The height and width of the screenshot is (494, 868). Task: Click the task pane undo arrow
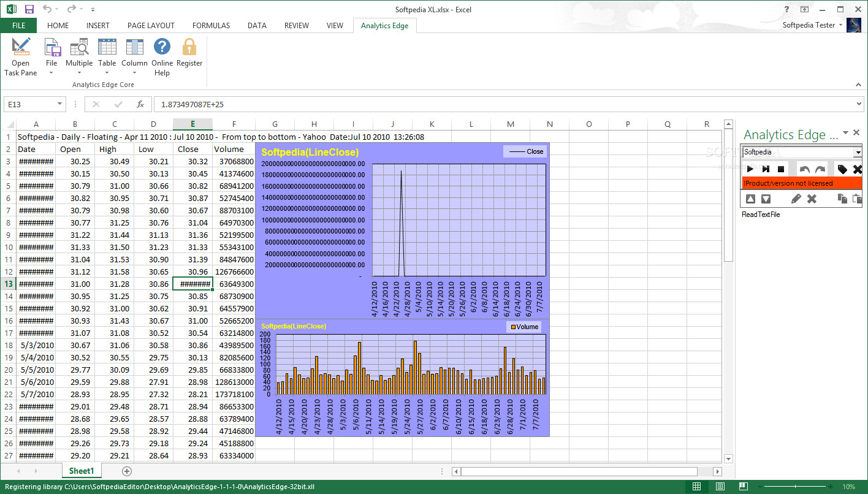805,169
